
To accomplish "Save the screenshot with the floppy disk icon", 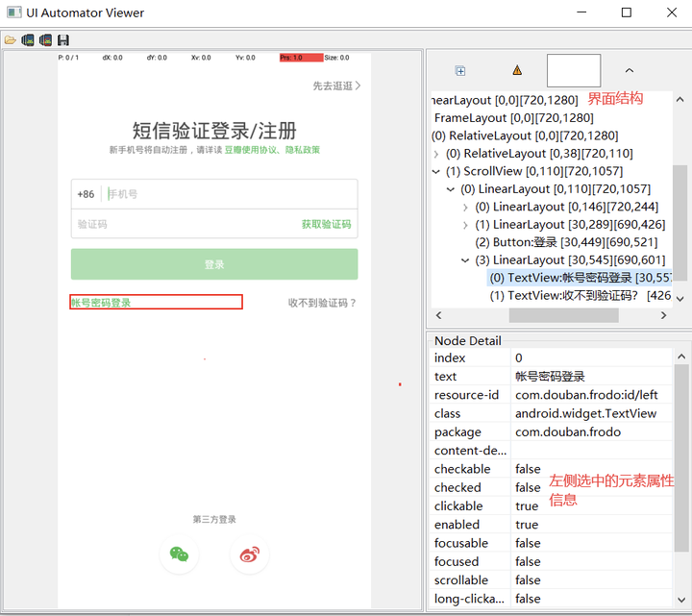I will pos(63,40).
